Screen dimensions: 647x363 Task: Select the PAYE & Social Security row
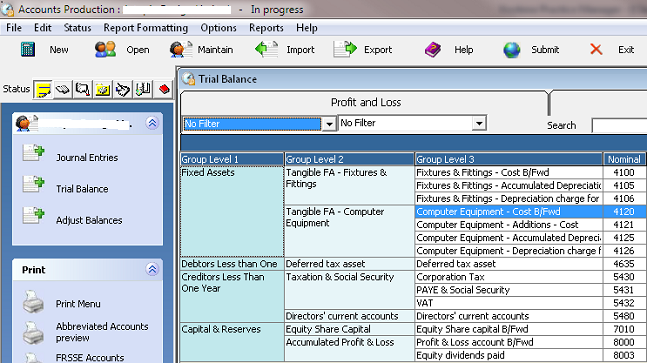coord(531,290)
